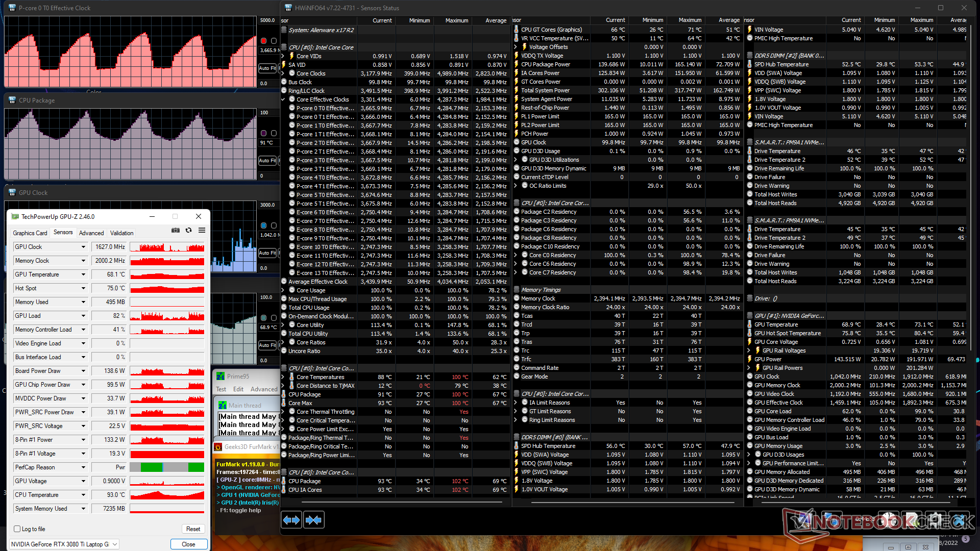The image size is (980, 551).
Task: Pick the purple CPU Package color swatch
Action: click(263, 133)
